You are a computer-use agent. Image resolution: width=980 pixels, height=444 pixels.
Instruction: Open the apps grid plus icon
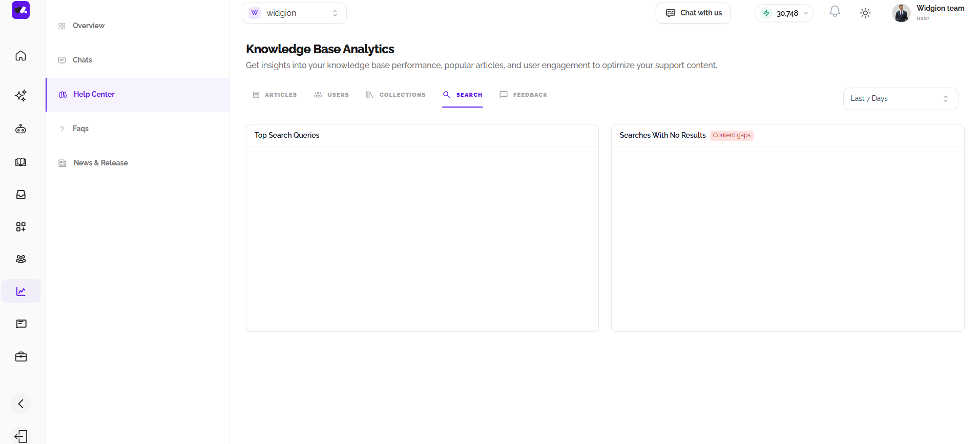20,227
